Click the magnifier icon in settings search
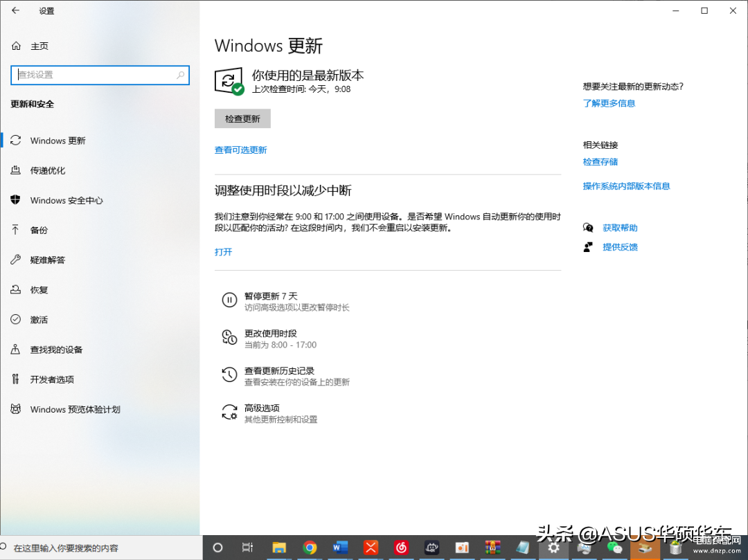This screenshot has width=748, height=560. click(180, 75)
